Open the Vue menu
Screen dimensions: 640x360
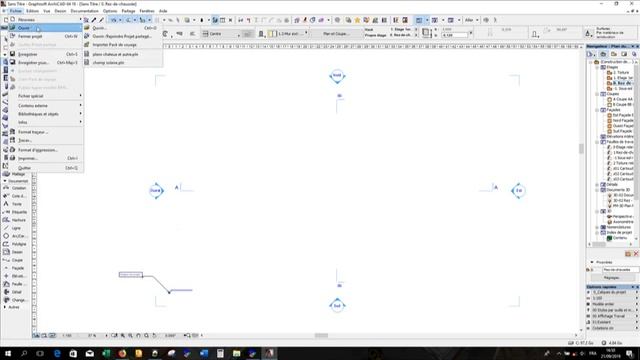click(x=47, y=11)
